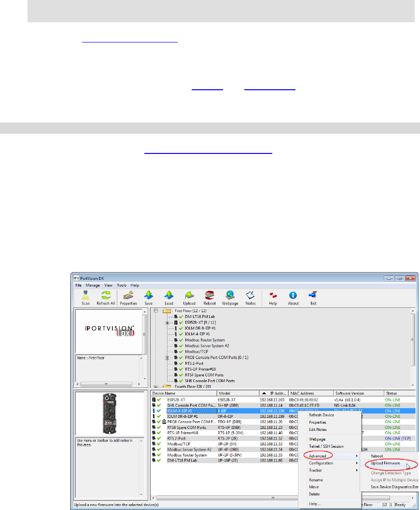420x510 pixels.
Task: Choose Edit Notes in the context menu
Action: point(330,429)
